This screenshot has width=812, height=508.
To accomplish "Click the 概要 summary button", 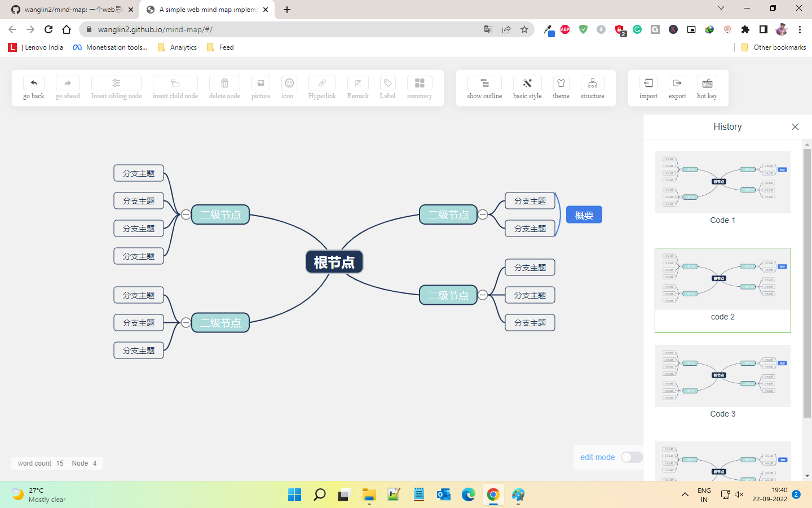I will coord(584,214).
